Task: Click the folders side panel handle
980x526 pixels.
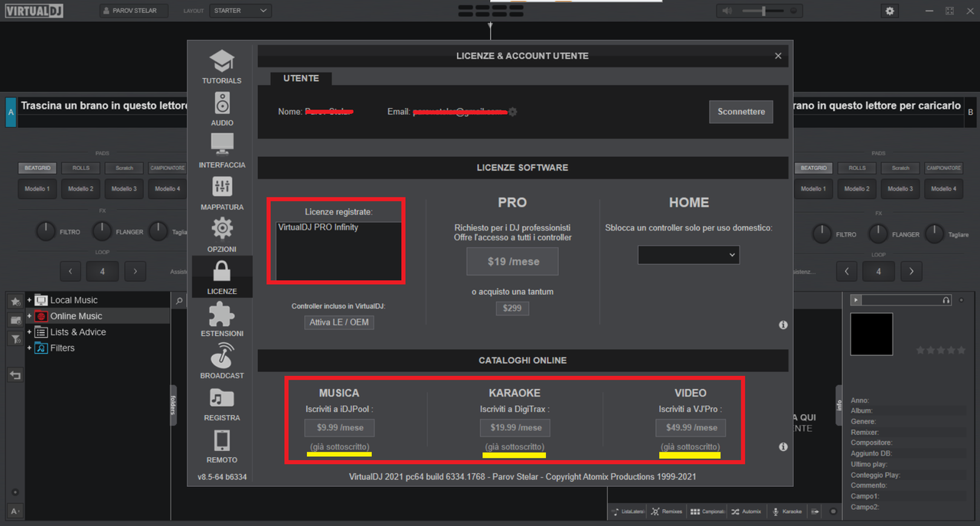Action: (173, 405)
